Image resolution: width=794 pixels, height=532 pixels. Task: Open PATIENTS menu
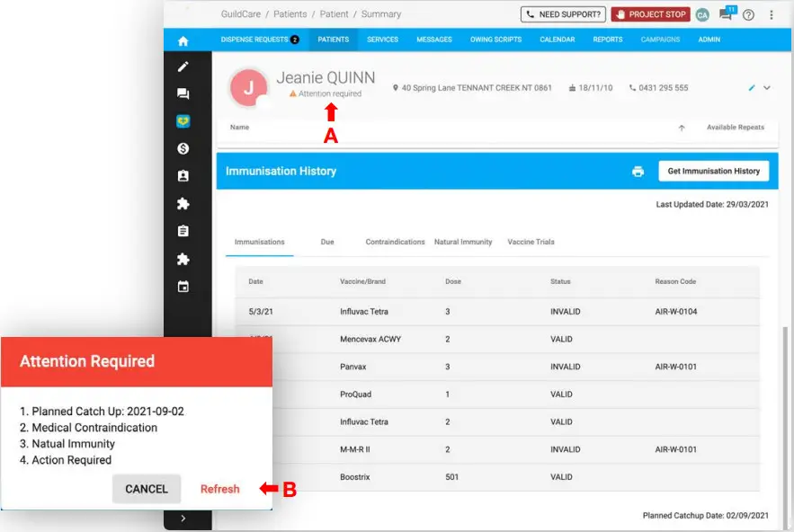[x=334, y=40]
